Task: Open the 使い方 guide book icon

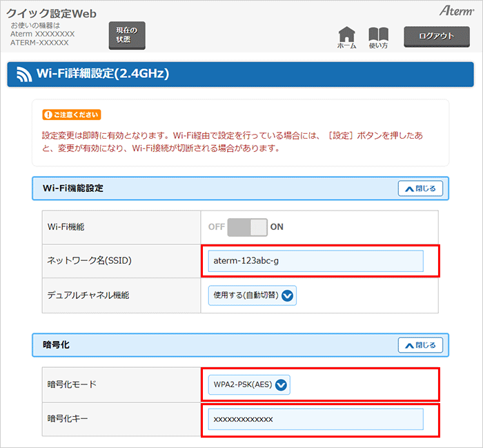Action: point(378,36)
